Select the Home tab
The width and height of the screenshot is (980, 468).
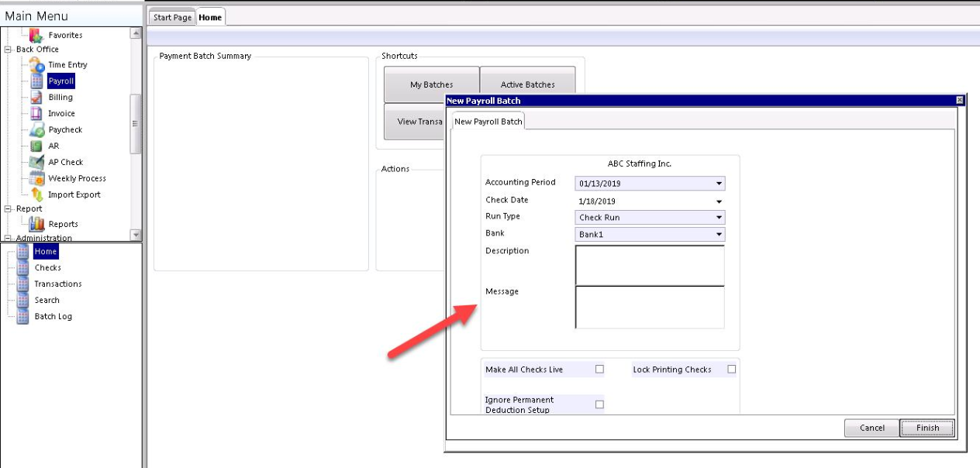click(210, 17)
